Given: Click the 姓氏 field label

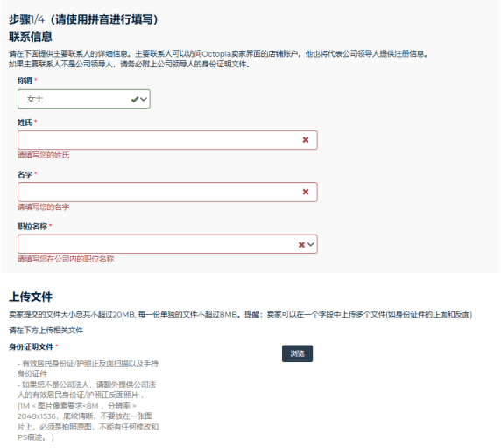Looking at the screenshot, I should pos(25,122).
